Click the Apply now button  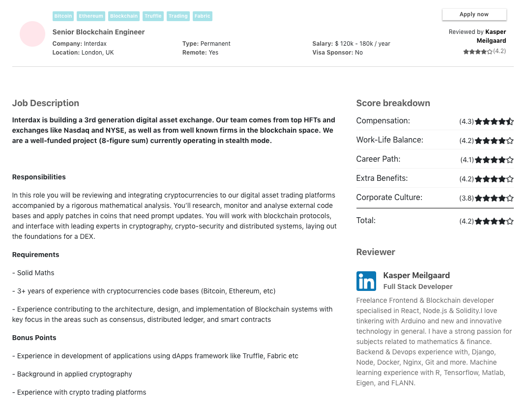(x=474, y=14)
